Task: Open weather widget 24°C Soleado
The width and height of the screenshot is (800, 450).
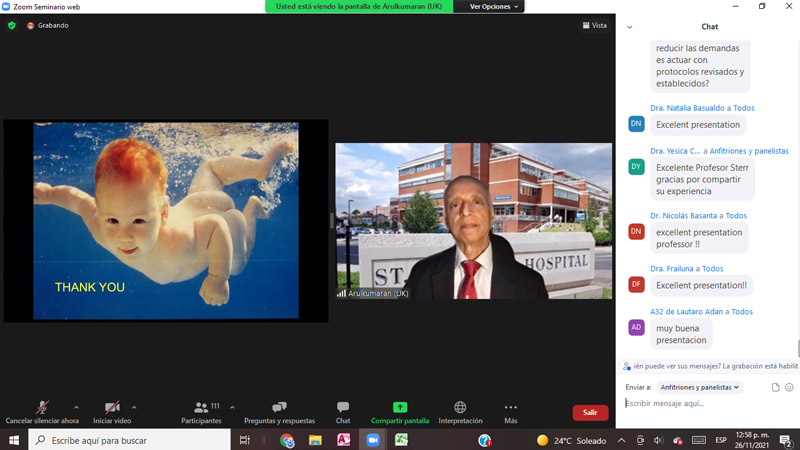Action: [x=571, y=440]
